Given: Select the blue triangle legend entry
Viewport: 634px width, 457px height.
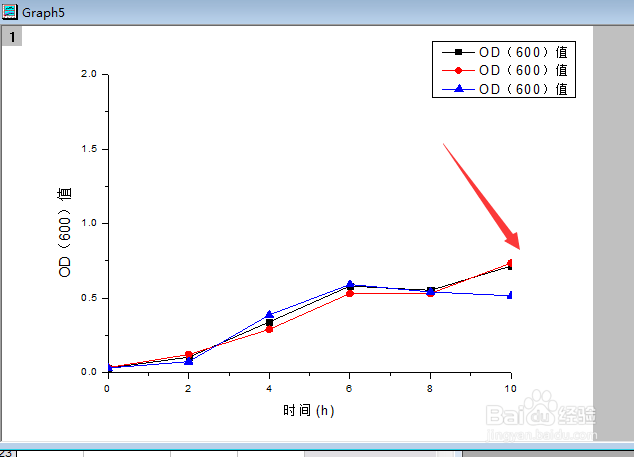Looking at the screenshot, I should pyautogui.click(x=504, y=89).
